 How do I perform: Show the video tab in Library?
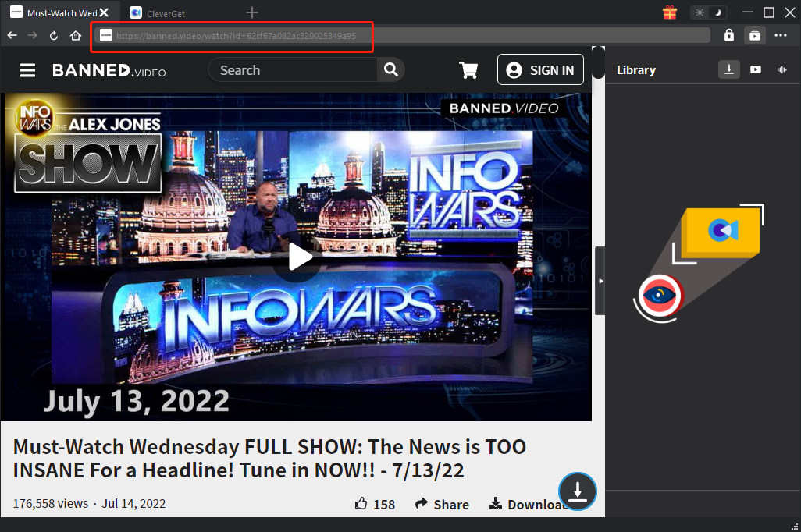pyautogui.click(x=755, y=69)
